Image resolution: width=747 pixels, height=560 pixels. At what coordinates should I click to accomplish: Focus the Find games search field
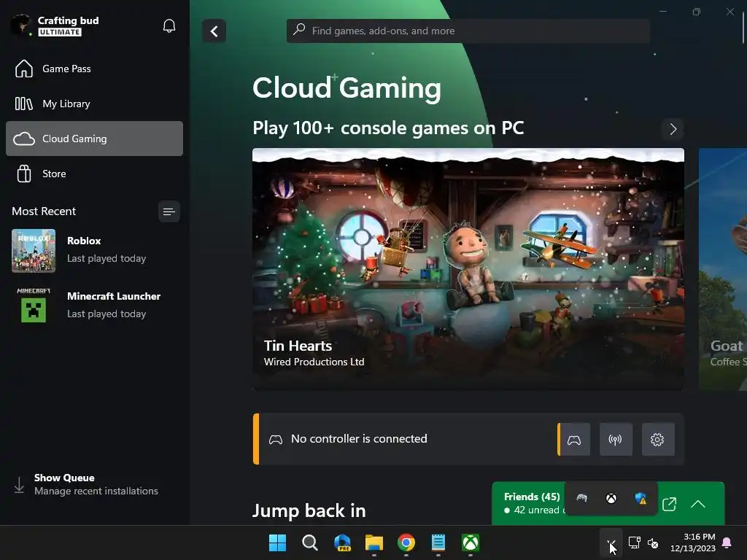(x=468, y=31)
